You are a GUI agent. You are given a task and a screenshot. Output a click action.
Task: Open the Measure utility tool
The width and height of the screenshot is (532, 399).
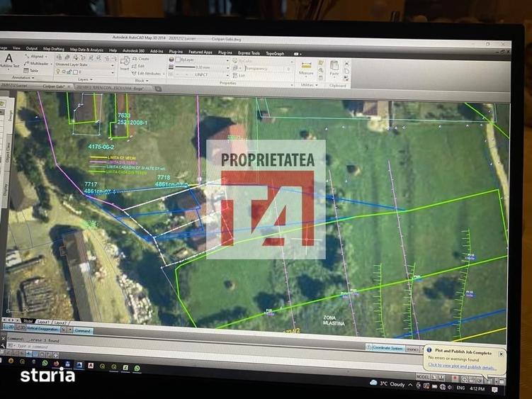pos(306,68)
